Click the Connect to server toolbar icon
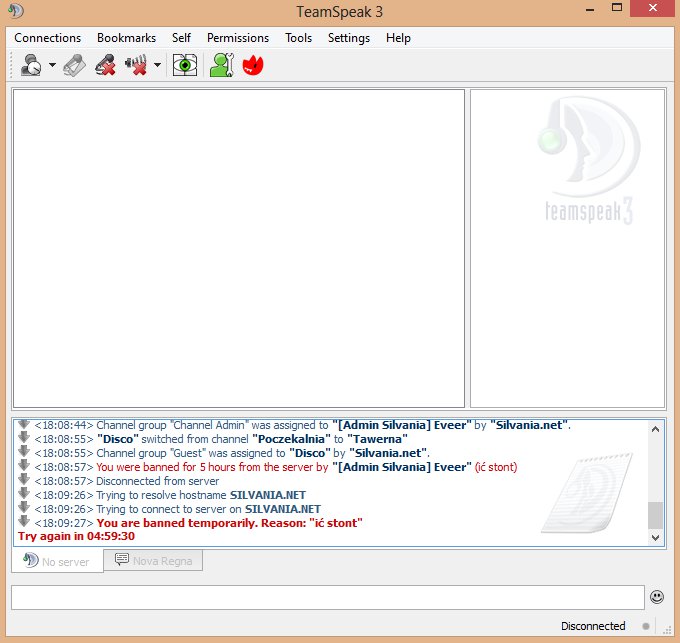The image size is (680, 643). [31, 65]
